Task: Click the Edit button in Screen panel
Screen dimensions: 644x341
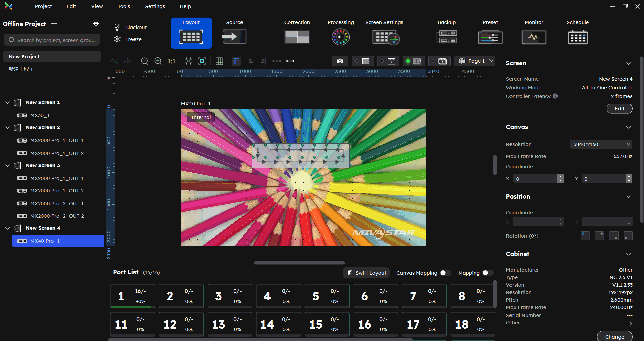Action: click(619, 109)
